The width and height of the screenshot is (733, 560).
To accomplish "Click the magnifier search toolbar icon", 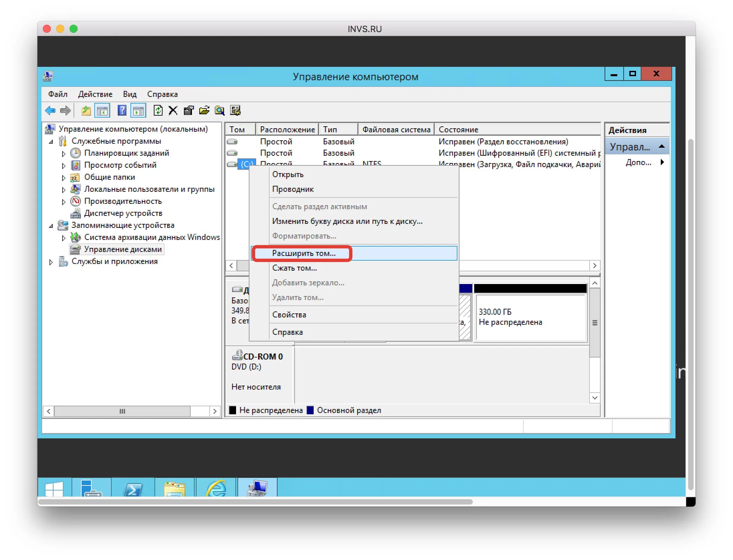I will click(220, 111).
